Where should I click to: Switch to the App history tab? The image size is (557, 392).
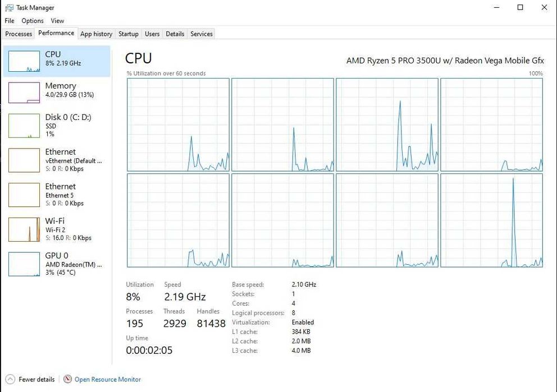point(96,34)
